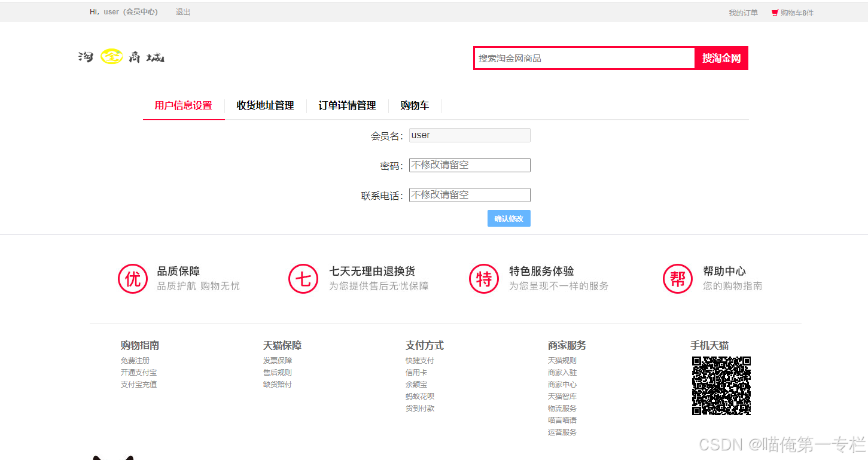Open 我的订单 link in top bar
Viewport: 868px width, 460px height.
pyautogui.click(x=743, y=13)
